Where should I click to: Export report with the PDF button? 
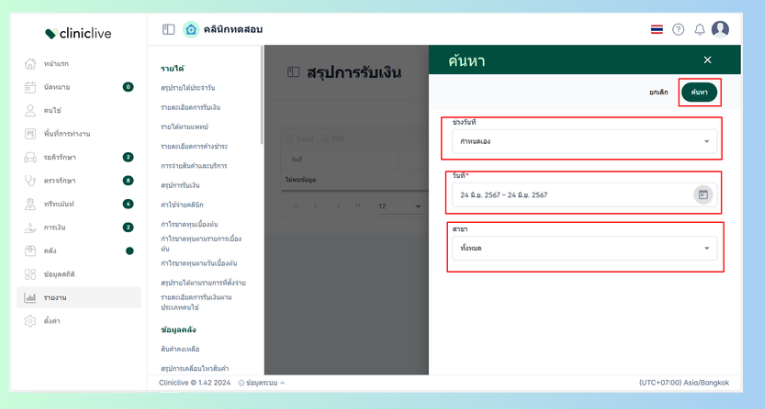[x=333, y=139]
